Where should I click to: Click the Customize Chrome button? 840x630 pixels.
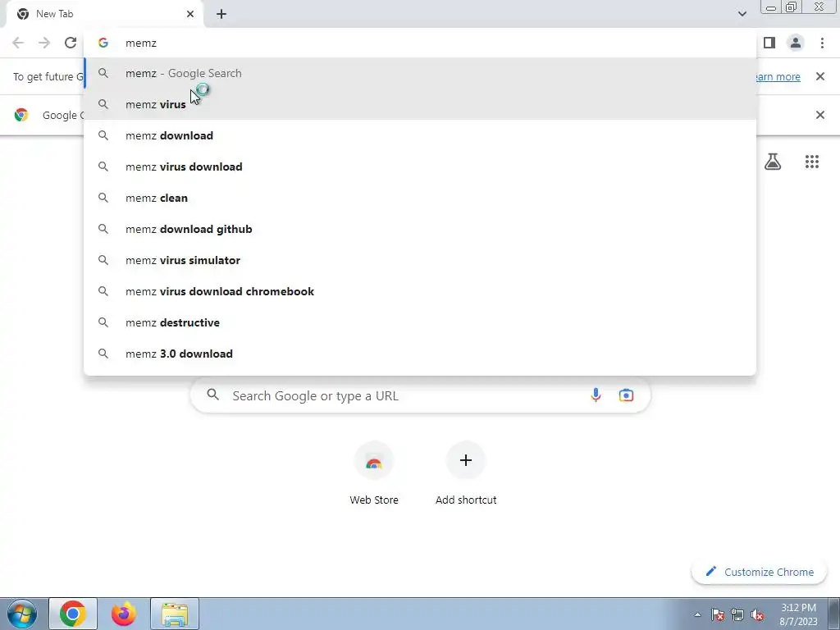pyautogui.click(x=759, y=572)
